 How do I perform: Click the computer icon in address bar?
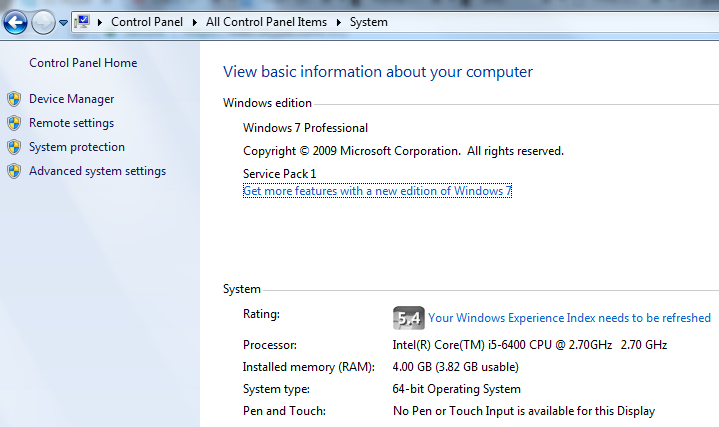82,22
